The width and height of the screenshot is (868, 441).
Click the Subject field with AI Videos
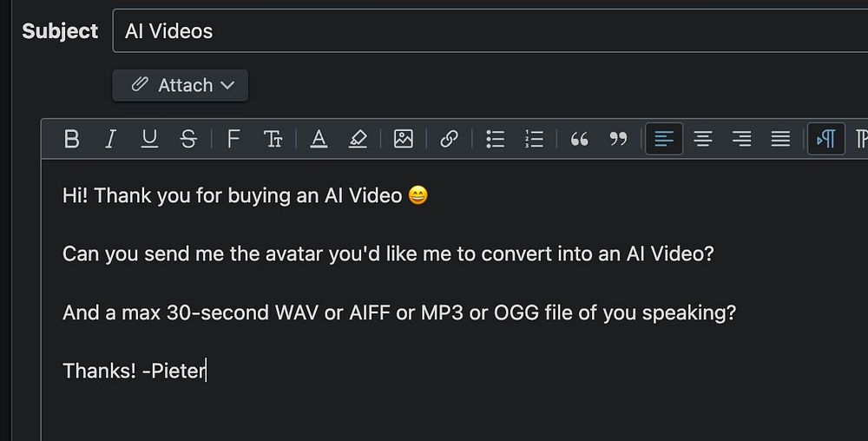click(x=486, y=31)
